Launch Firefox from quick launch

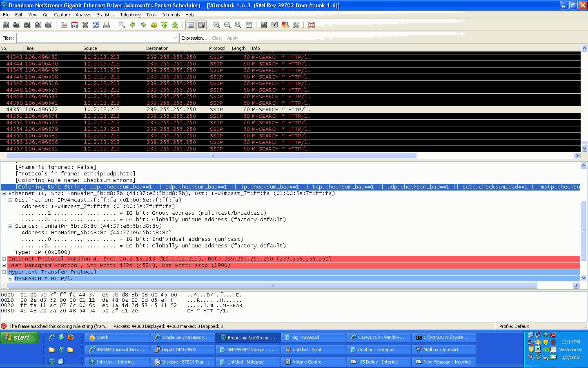[x=71, y=337]
